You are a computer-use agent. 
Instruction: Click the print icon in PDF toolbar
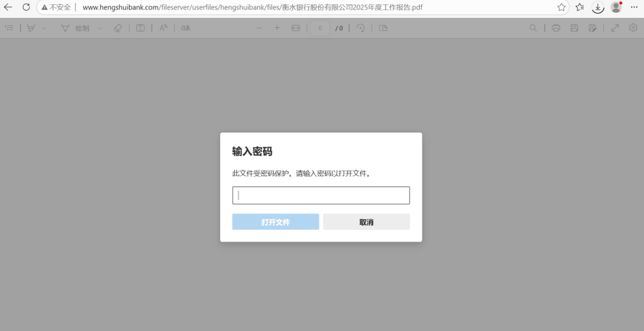pyautogui.click(x=556, y=28)
